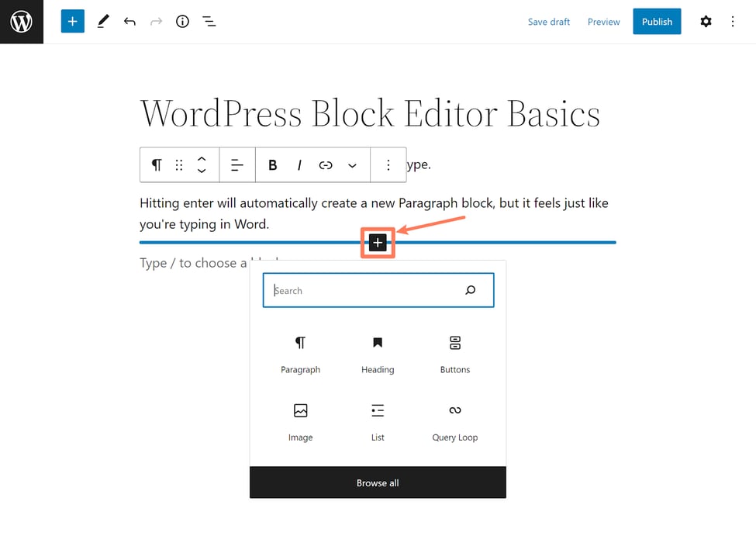This screenshot has width=756, height=536.
Task: Undo the last change
Action: [129, 21]
